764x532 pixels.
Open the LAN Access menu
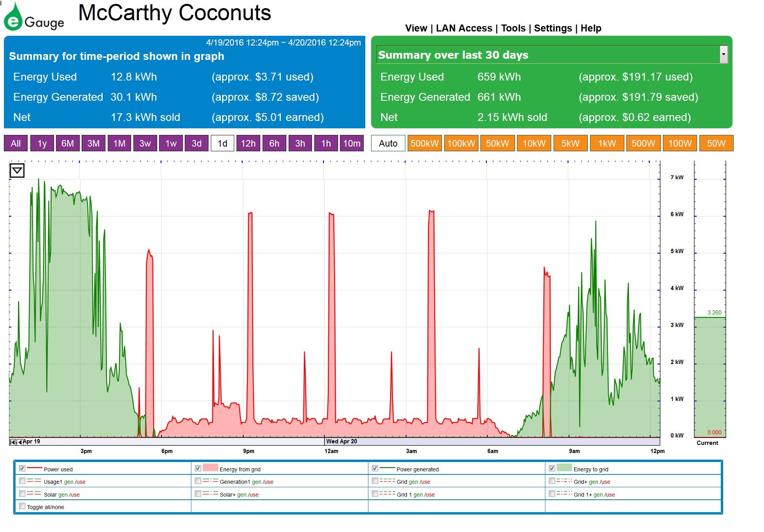(x=464, y=28)
